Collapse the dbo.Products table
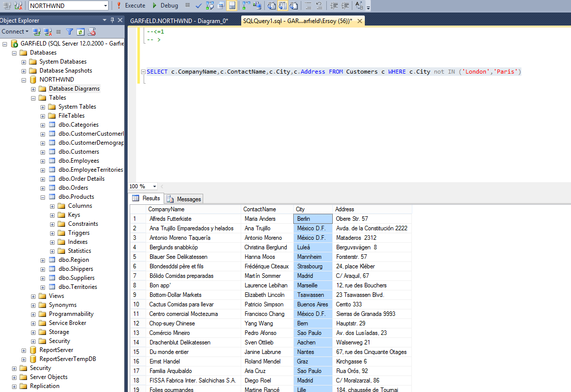 [43, 197]
